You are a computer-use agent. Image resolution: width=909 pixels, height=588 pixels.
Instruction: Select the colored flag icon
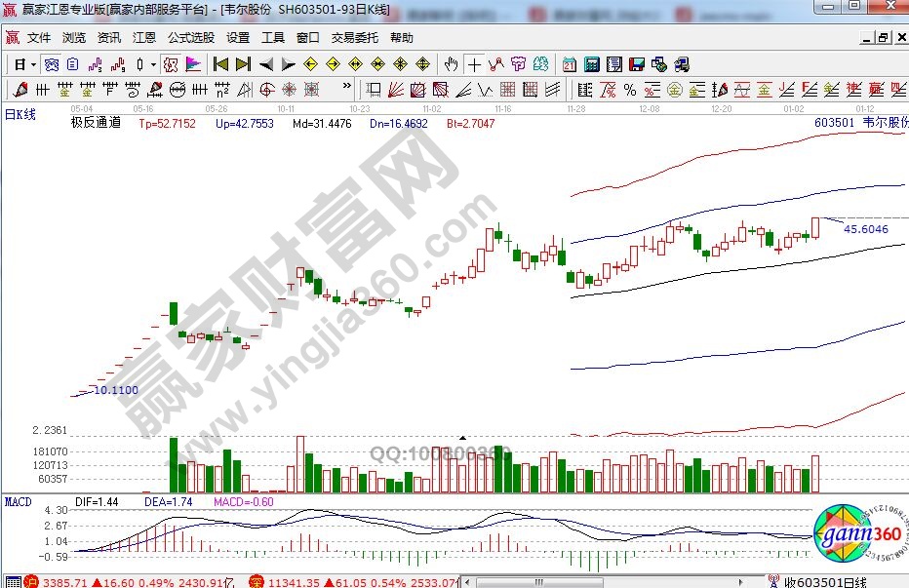pos(193,64)
